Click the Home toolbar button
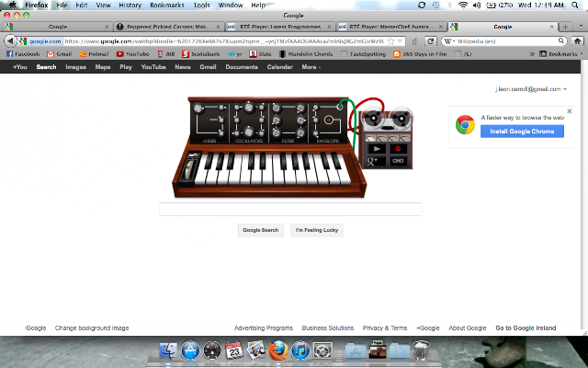This screenshot has height=368, width=588. pyautogui.click(x=578, y=41)
